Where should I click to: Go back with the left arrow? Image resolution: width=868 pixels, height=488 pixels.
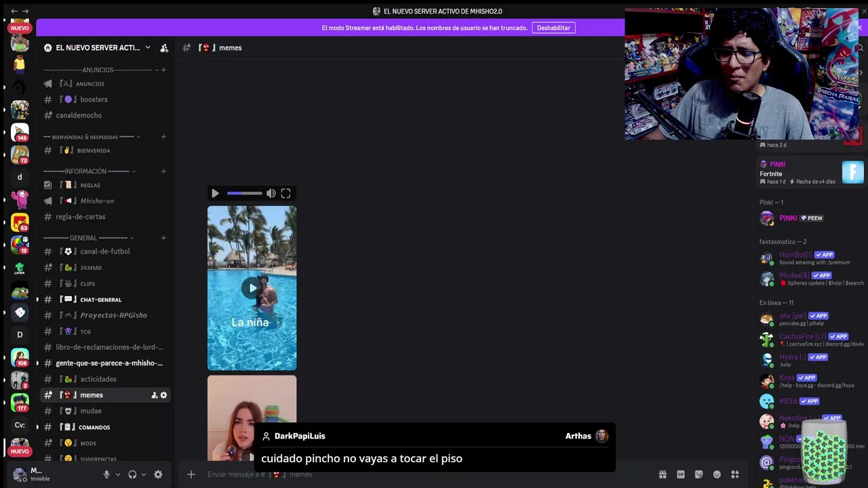click(14, 11)
